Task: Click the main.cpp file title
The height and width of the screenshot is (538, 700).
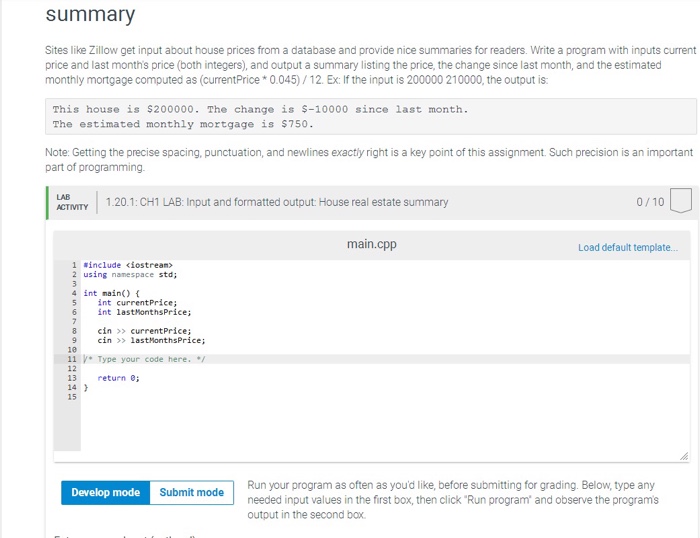Action: (x=371, y=244)
